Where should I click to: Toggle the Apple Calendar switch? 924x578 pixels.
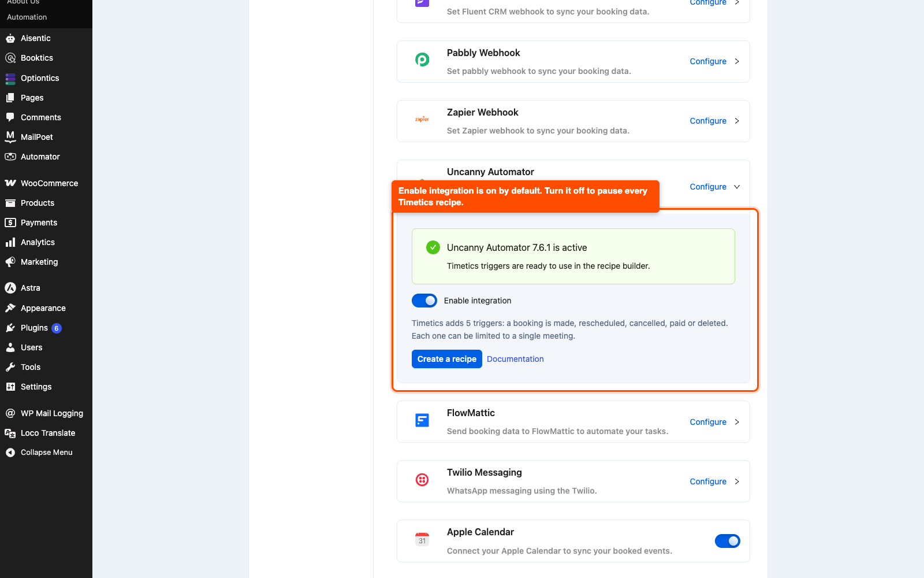coord(728,541)
